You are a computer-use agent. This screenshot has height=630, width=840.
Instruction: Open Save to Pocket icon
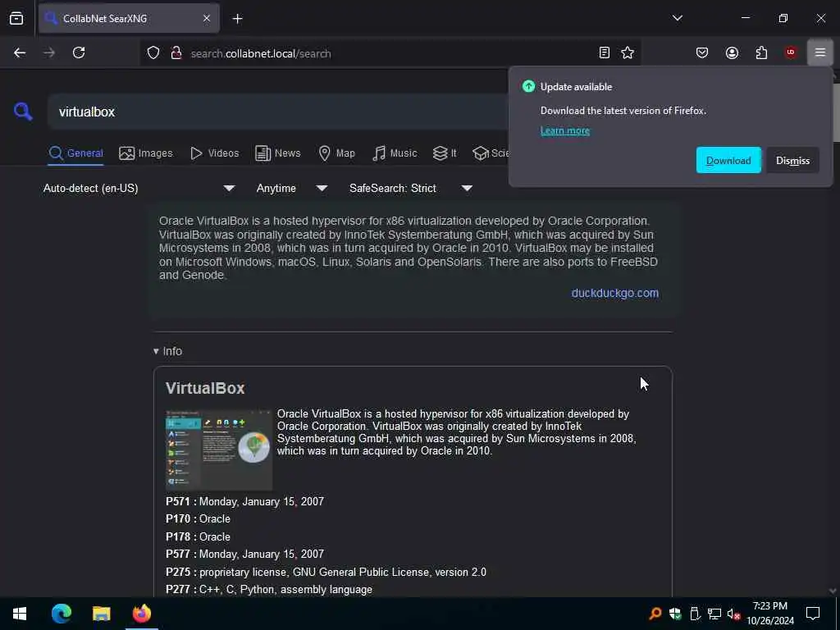pos(702,52)
